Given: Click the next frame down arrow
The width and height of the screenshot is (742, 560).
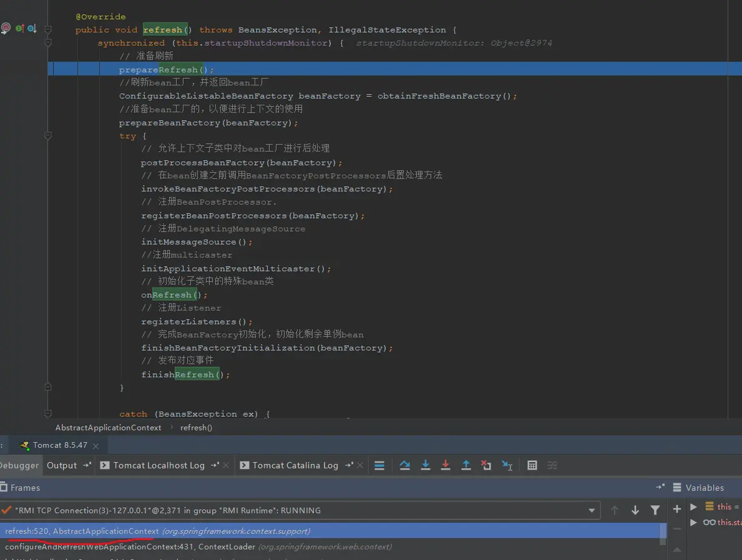Looking at the screenshot, I should (635, 510).
